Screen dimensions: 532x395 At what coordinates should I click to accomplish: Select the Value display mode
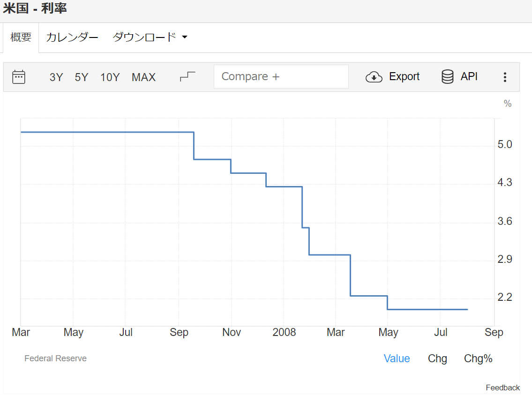[397, 358]
